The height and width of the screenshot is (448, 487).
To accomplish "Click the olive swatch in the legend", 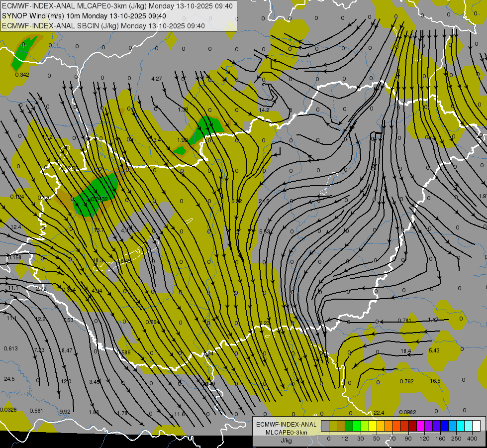I will pos(333,426).
